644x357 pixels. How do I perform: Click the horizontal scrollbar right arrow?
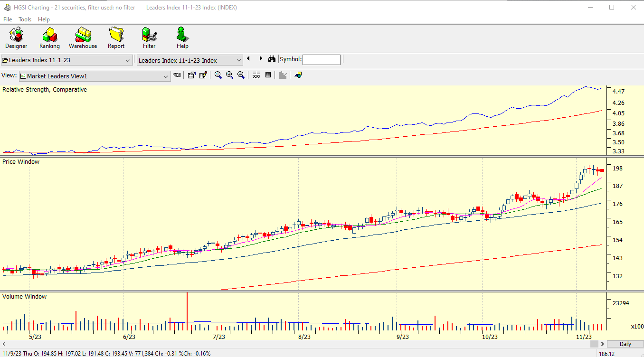[x=603, y=344]
